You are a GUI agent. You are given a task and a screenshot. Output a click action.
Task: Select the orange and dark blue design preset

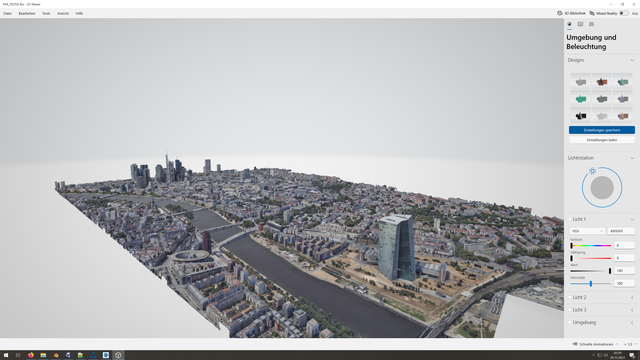pyautogui.click(x=602, y=82)
